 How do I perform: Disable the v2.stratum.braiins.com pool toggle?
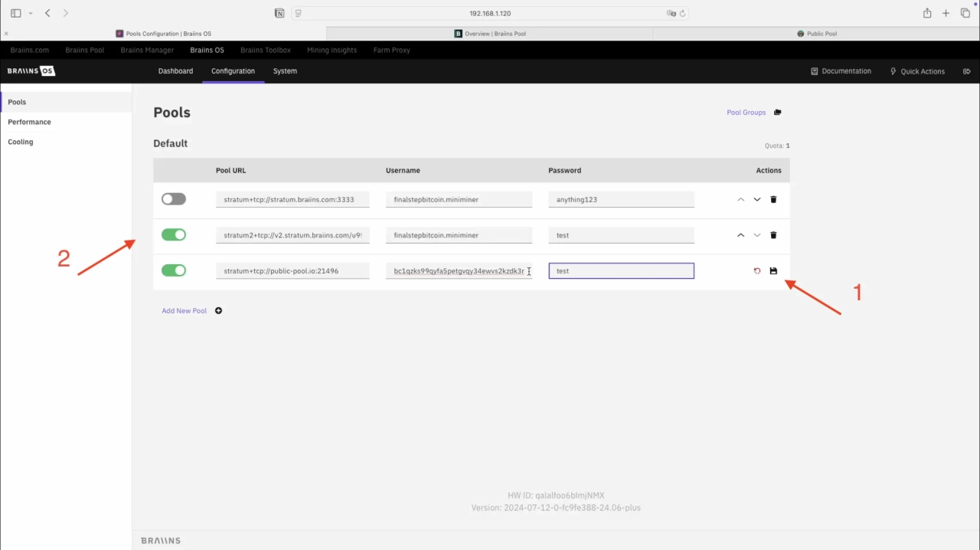(174, 235)
